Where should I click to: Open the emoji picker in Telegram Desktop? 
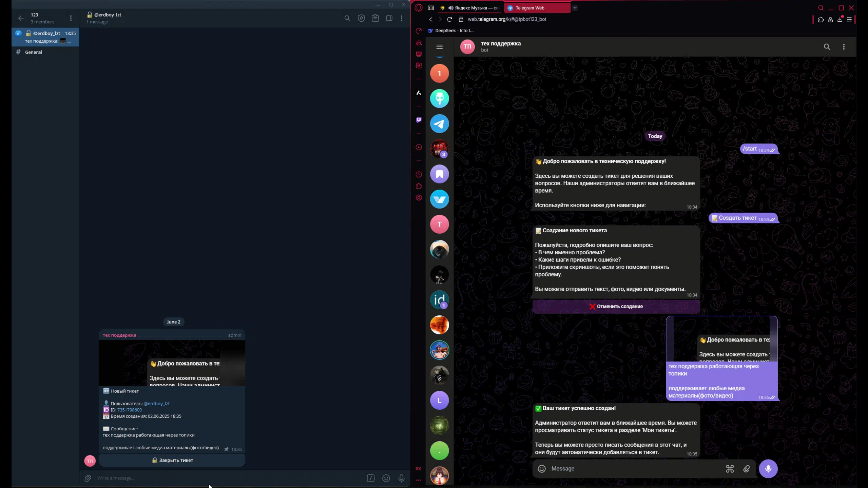(x=386, y=478)
